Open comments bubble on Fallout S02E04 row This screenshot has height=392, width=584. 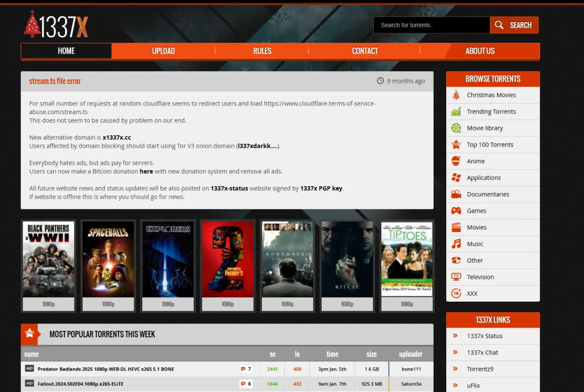pyautogui.click(x=246, y=384)
